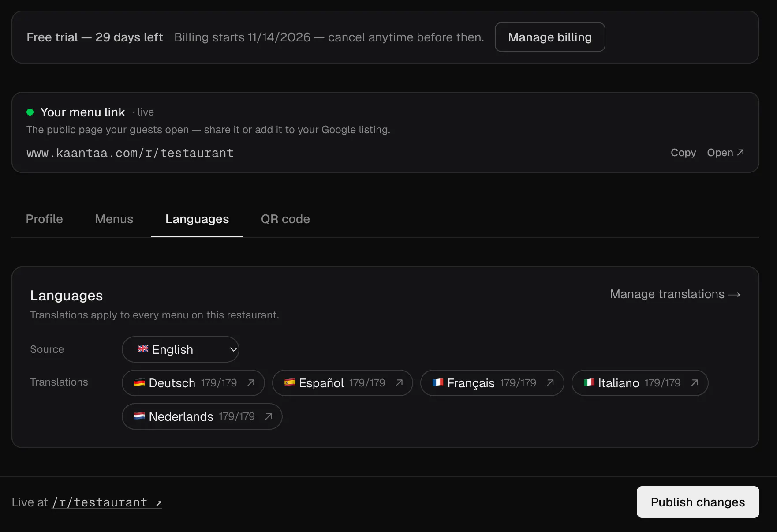The height and width of the screenshot is (532, 777).
Task: Click the Italiano 179/179 count
Action: click(662, 383)
